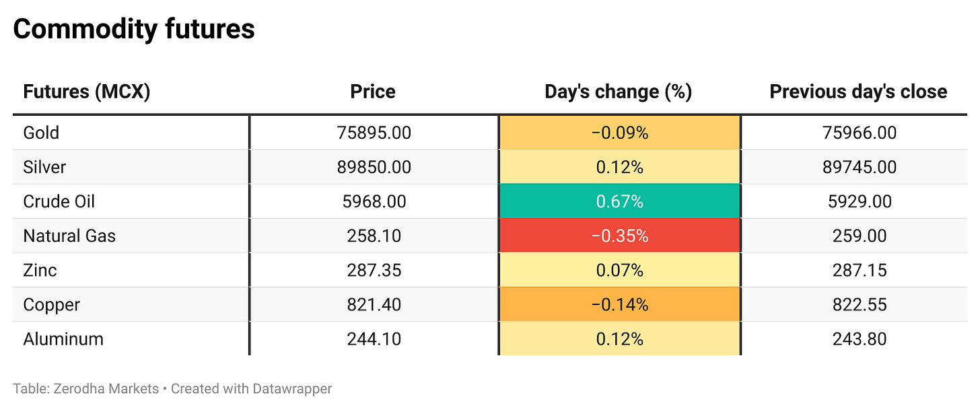The image size is (980, 410).
Task: Select the Copper row label
Action: 51,305
